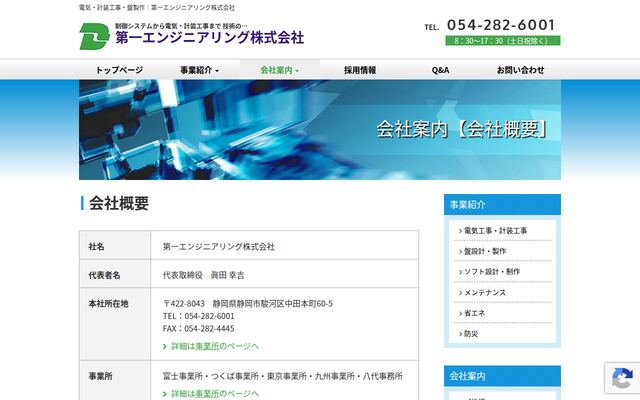Follow 詳細は事業所のページへ link under 本社所在地
Image resolution: width=640 pixels, height=400 pixels.
coord(215,346)
